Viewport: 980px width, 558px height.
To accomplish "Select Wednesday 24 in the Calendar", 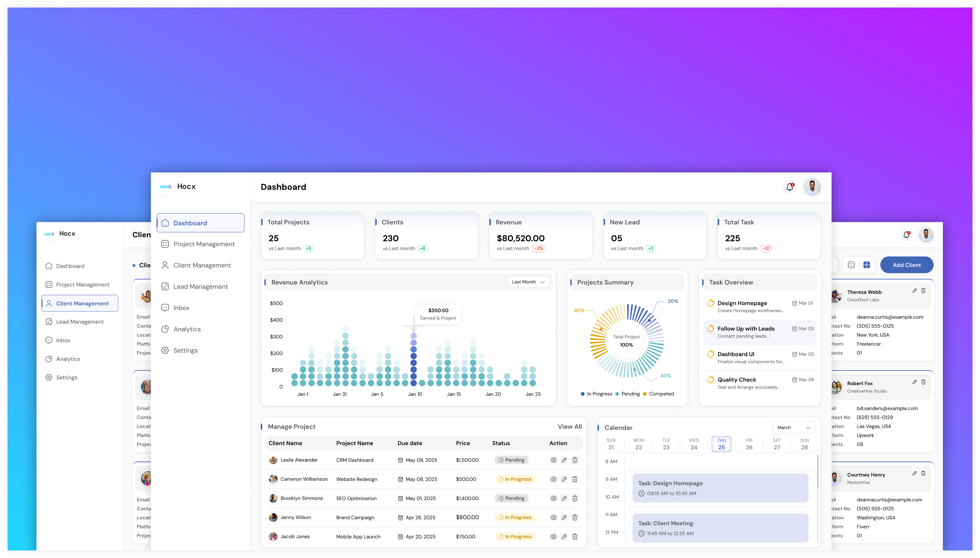I will (694, 444).
